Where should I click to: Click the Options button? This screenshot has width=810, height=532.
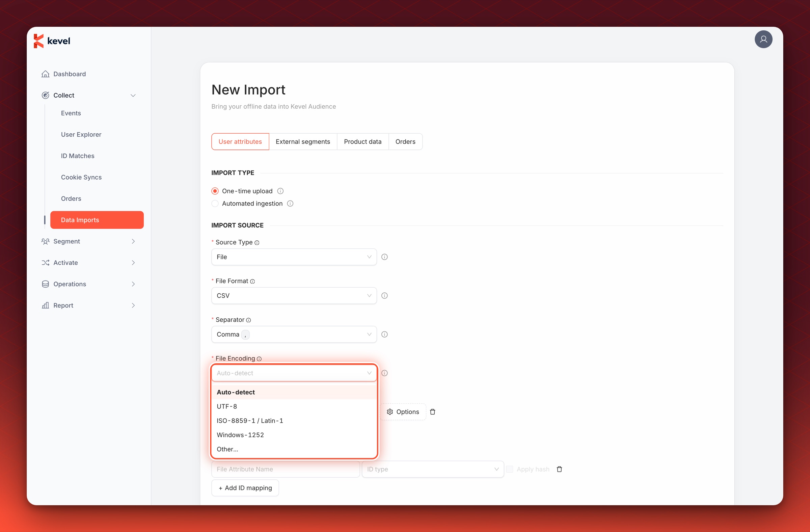(403, 412)
